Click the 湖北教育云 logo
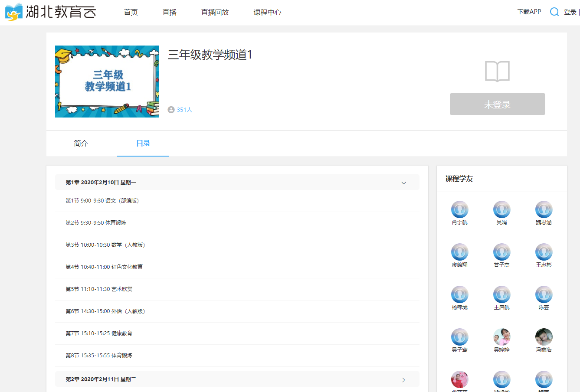This screenshot has height=392, width=580. (51, 12)
